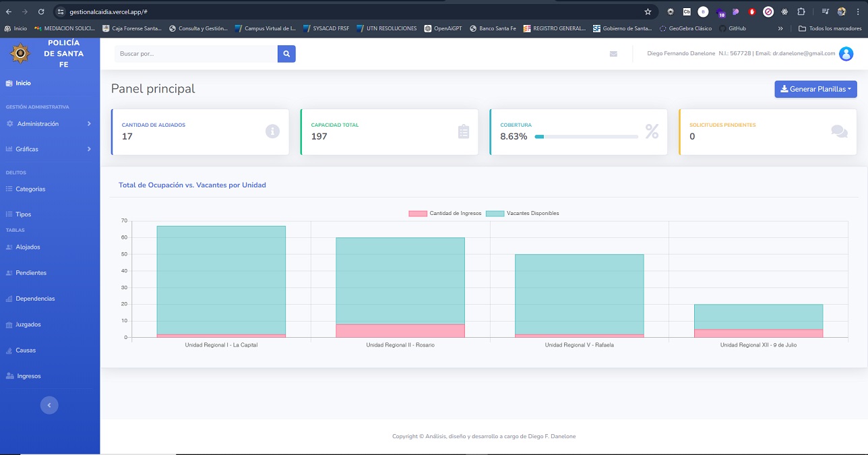The height and width of the screenshot is (455, 868).
Task: Collapse the sidebar with the round arrow button
Action: (x=49, y=405)
